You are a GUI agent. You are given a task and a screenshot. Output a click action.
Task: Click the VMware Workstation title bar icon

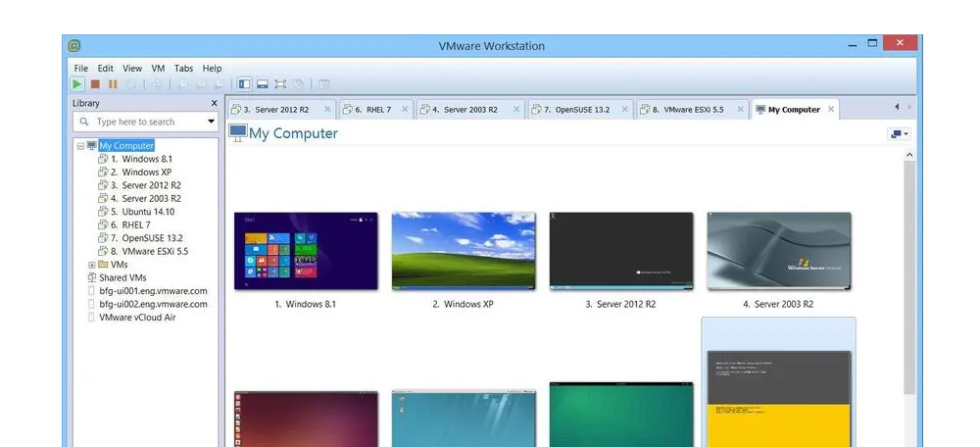pyautogui.click(x=74, y=46)
